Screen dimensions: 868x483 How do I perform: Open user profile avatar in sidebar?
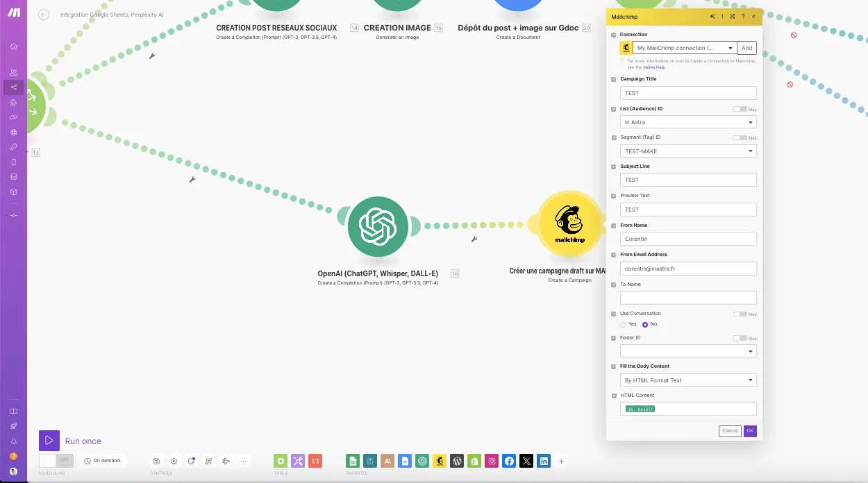tap(13, 471)
